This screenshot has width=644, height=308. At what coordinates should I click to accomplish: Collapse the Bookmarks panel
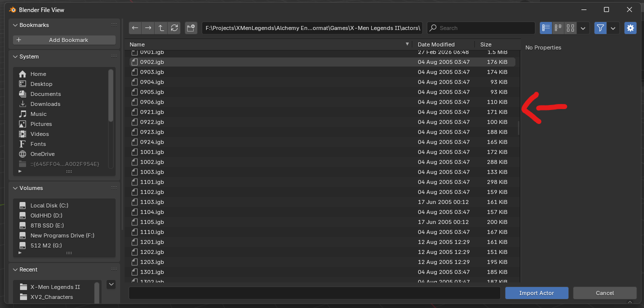coord(16,25)
